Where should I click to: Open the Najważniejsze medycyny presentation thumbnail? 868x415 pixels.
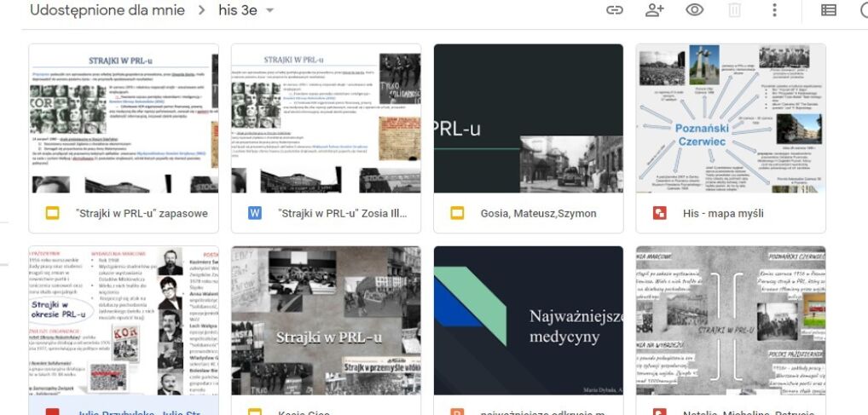pyautogui.click(x=528, y=321)
